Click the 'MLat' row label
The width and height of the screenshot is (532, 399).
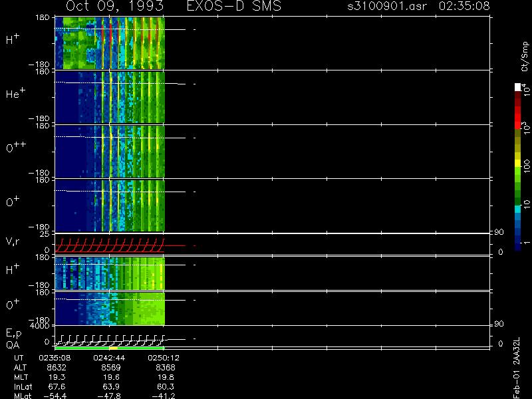pyautogui.click(x=23, y=396)
